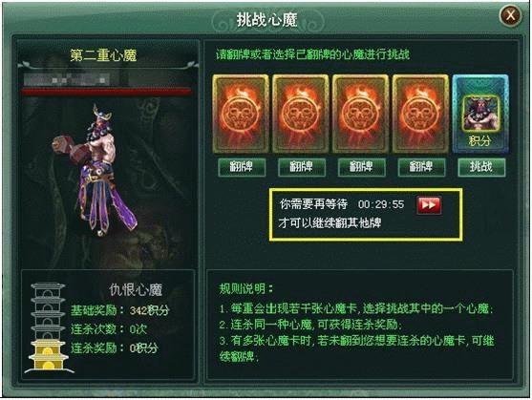Click the third 翻牌 button
The width and height of the screenshot is (532, 400).
pyautogui.click(x=361, y=167)
